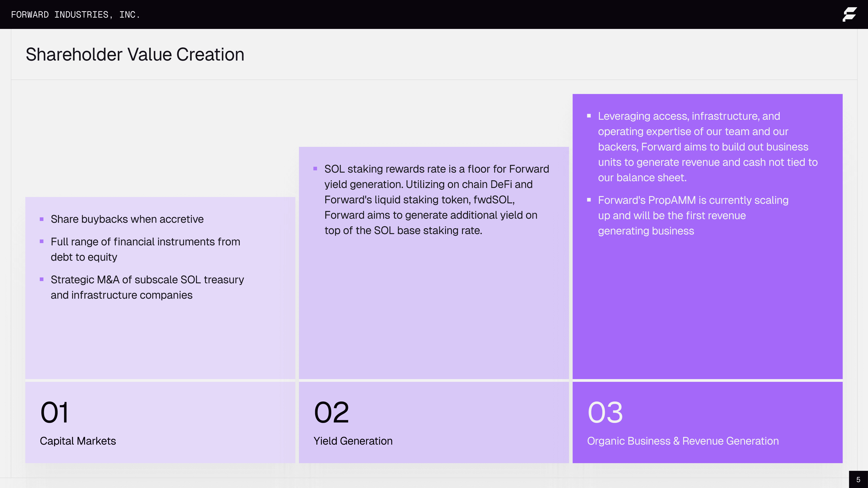The width and height of the screenshot is (868, 488).
Task: Click the Share buybacks when accretive bullet
Action: 127,219
